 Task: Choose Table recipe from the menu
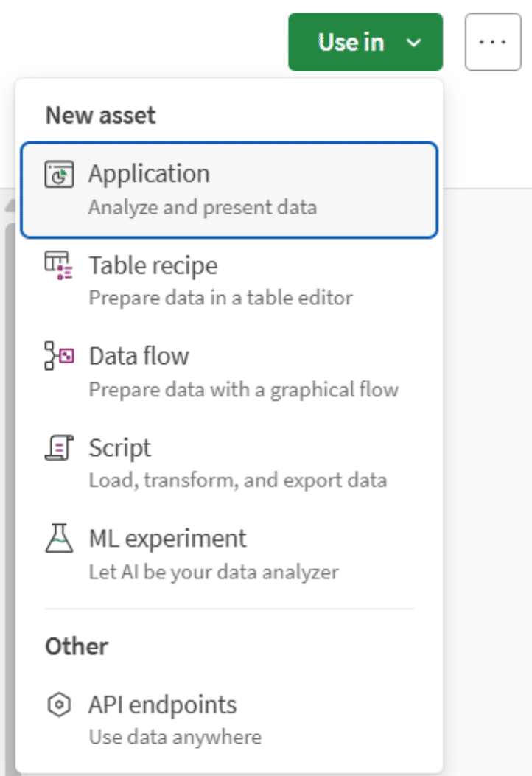pyautogui.click(x=153, y=265)
